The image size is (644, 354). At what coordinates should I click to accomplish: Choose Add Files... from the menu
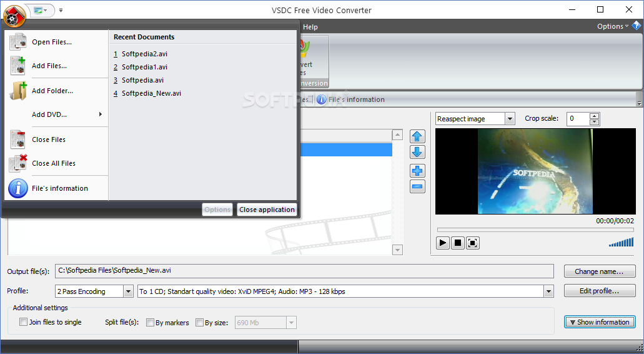click(57, 66)
